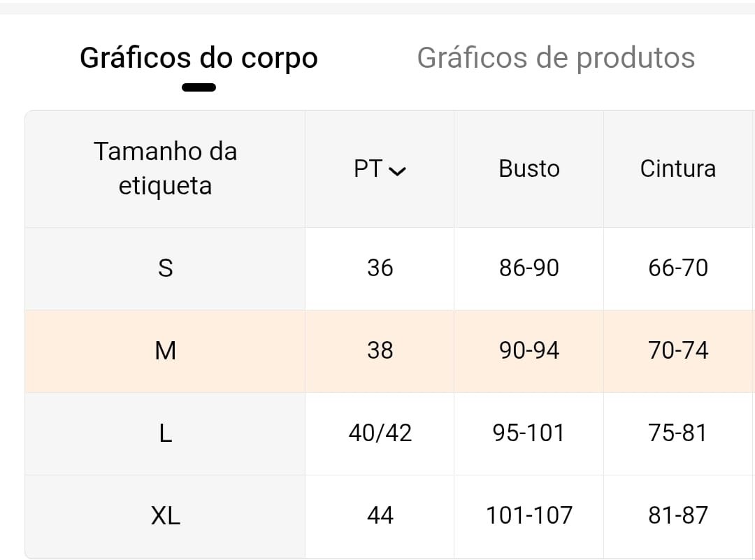
Task: Select the S size row label
Action: click(165, 268)
